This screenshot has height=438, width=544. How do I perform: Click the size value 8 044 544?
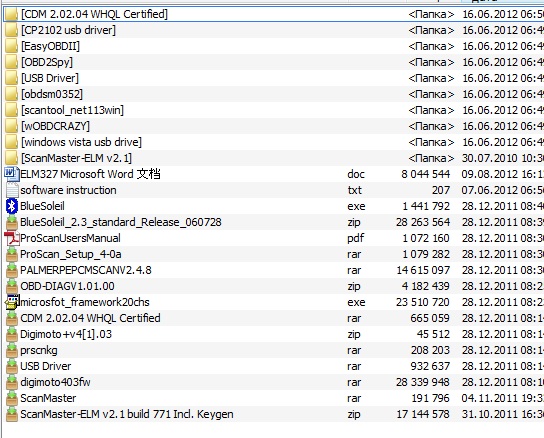tap(426, 174)
